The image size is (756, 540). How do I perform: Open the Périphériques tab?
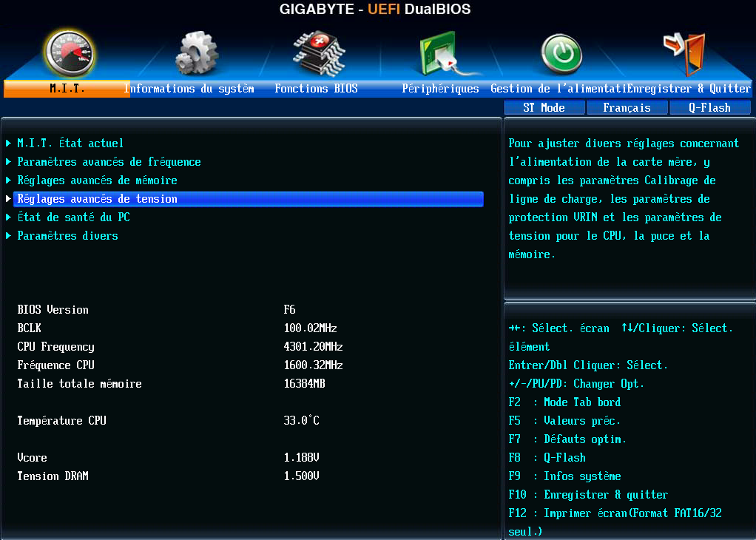440,89
